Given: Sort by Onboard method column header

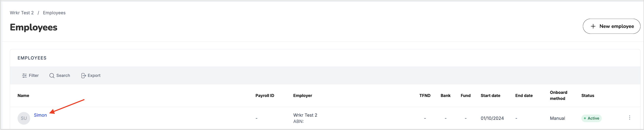Looking at the screenshot, I should (x=559, y=95).
